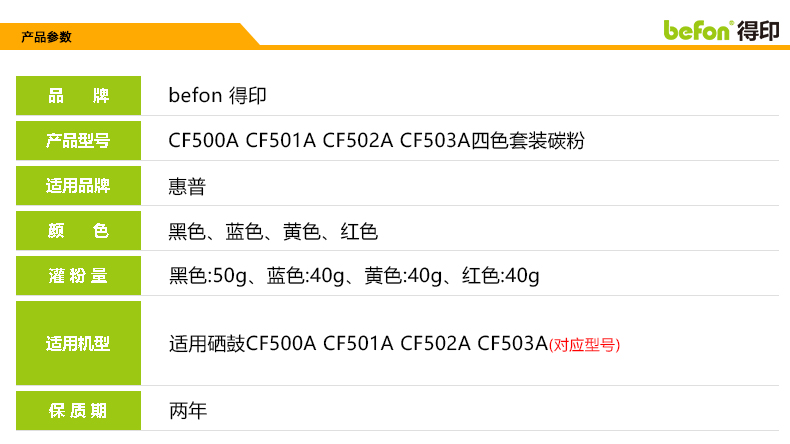
Task: Click the 黑色:50g powder amount text
Action: 208,276
